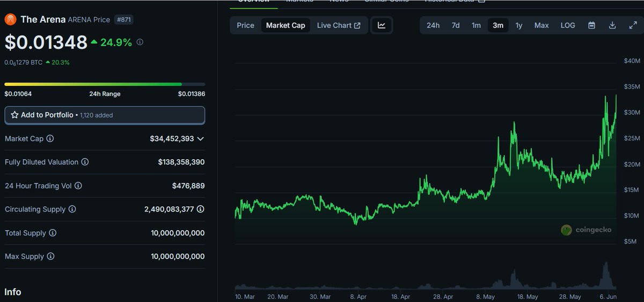Click $35M y-axis label
Viewport: 644px width, 302px height.
click(x=632, y=86)
